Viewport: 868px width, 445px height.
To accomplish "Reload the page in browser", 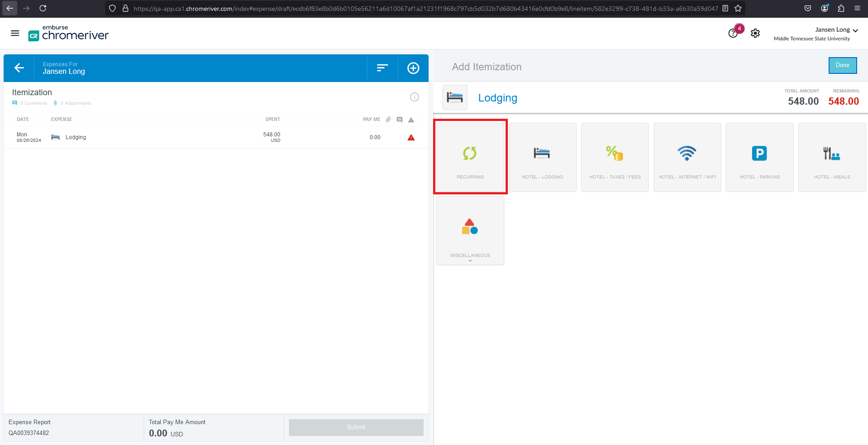I will (x=43, y=8).
